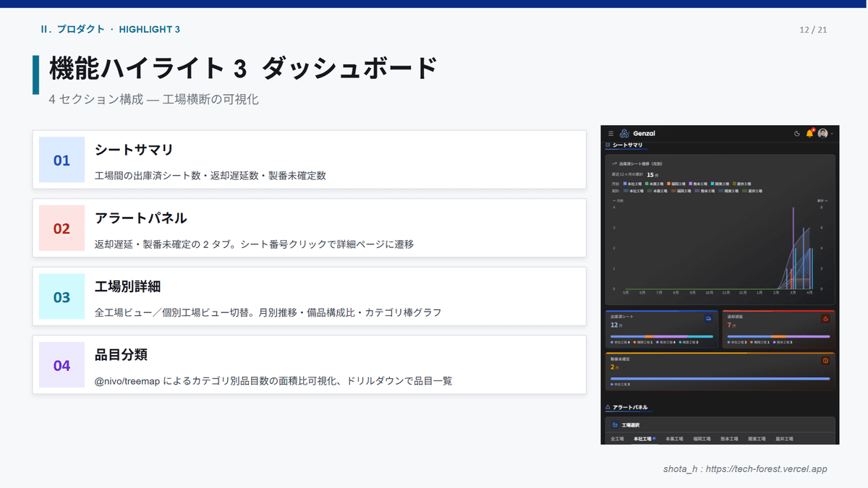Click the warning icon on 返却遅延 card
868x488 pixels.
825,318
